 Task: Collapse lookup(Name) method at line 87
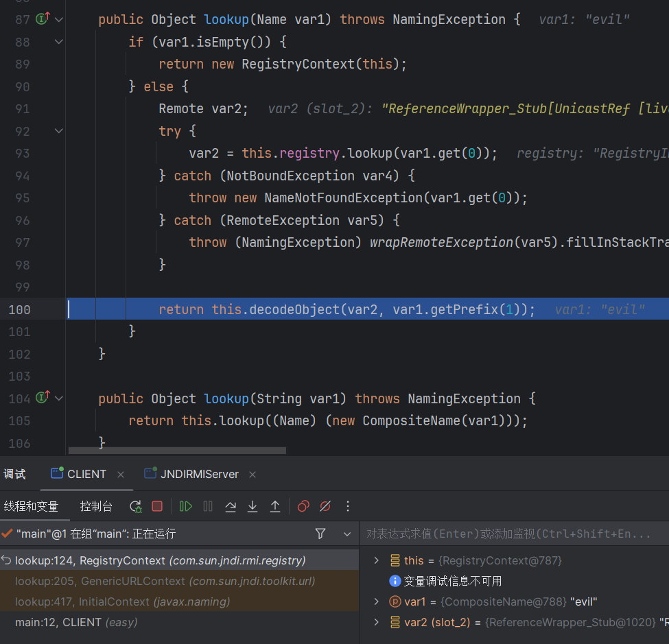59,20
